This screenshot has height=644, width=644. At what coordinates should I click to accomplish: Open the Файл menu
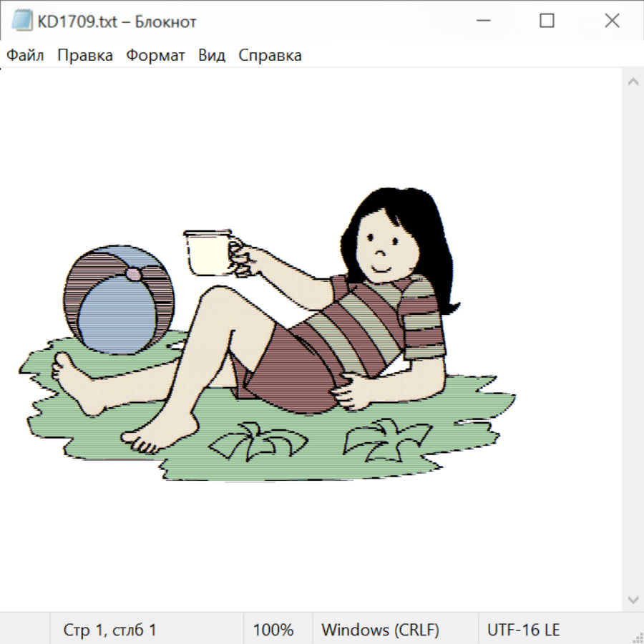click(26, 56)
